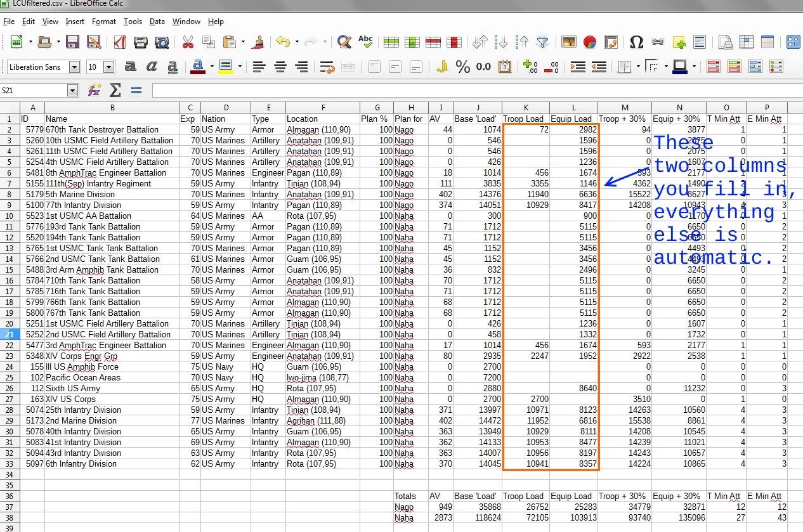Open background color dropdown arrow
The width and height of the screenshot is (803, 532).
[x=240, y=67]
